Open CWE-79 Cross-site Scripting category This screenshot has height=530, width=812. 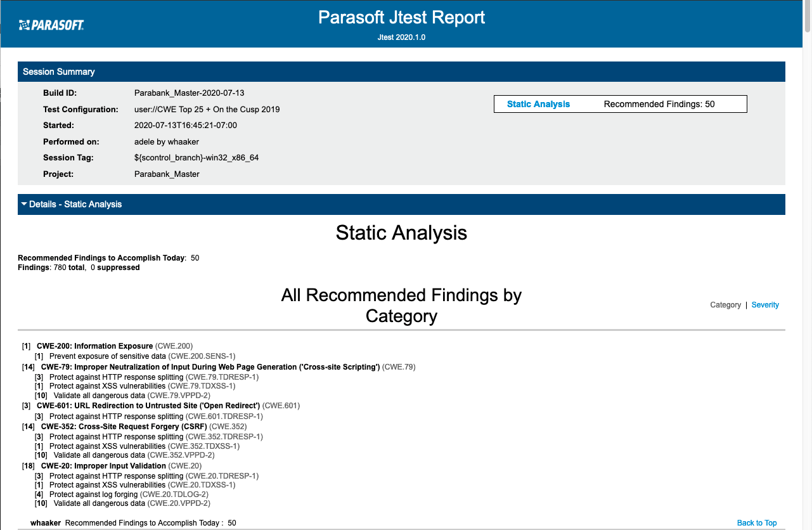[x=210, y=366]
